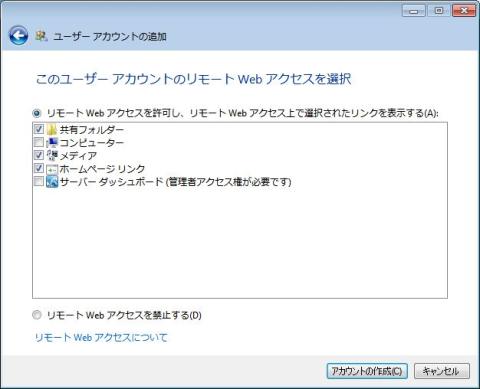Image resolution: width=480 pixels, height=389 pixels.
Task: Check the コンピューター checkbox
Action: (x=39, y=142)
